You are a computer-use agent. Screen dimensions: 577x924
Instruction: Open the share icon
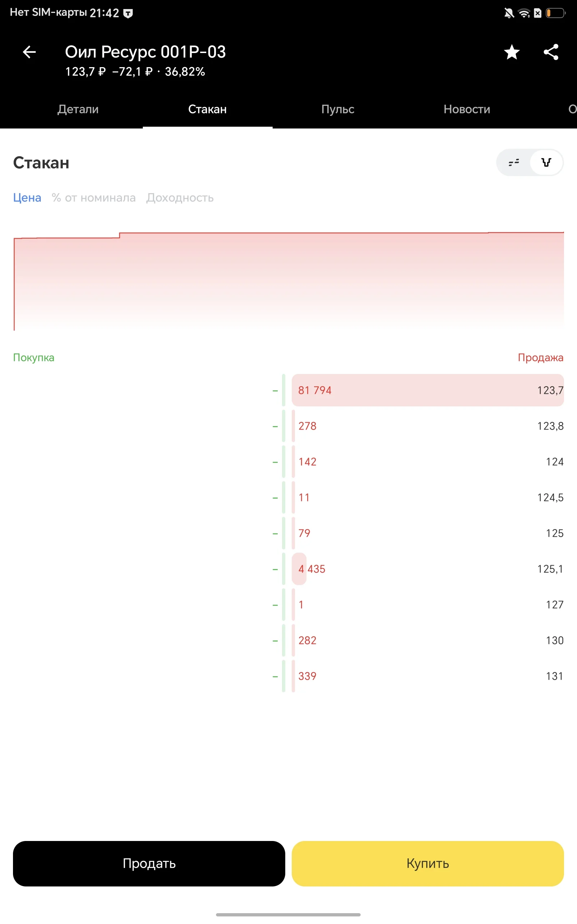tap(551, 52)
